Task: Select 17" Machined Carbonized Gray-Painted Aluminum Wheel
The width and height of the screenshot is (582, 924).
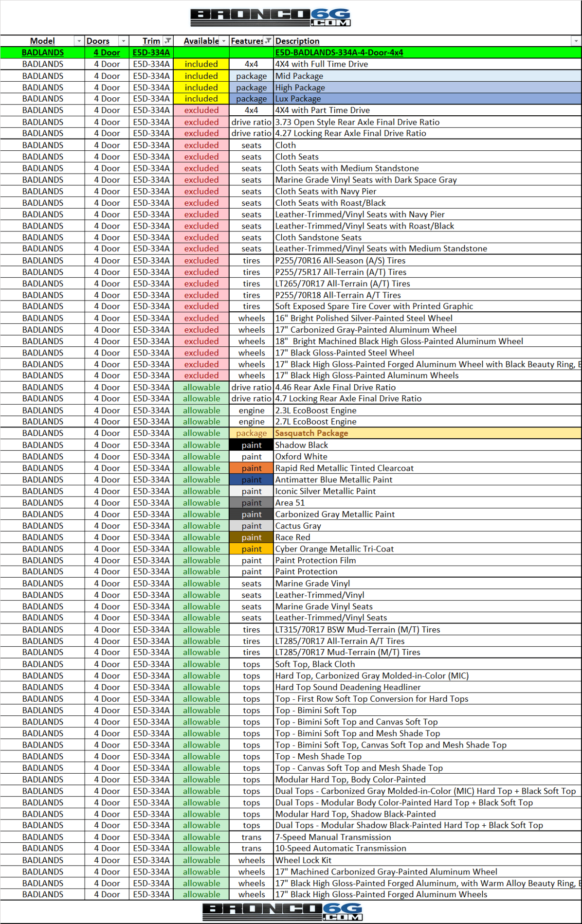Action: point(428,872)
